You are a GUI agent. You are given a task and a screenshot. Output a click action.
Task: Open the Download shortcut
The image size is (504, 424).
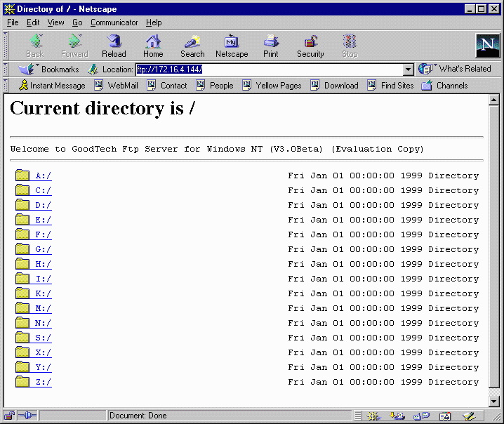(x=335, y=86)
